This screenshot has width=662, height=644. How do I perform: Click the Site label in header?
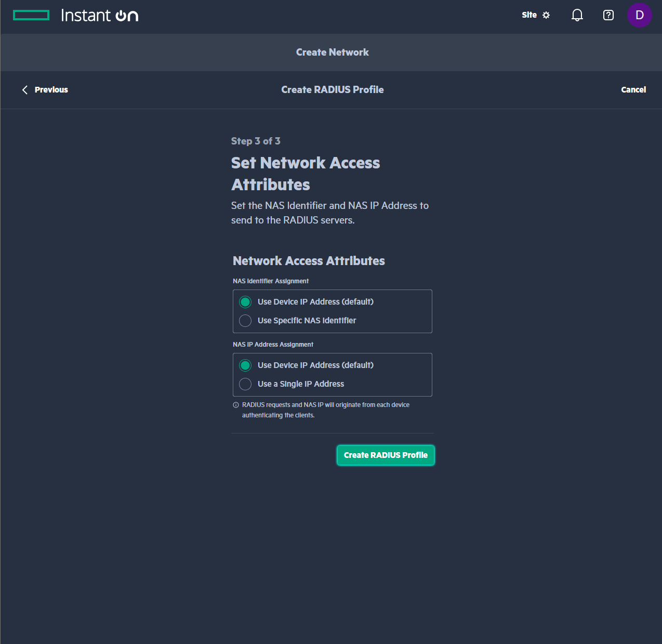click(529, 15)
